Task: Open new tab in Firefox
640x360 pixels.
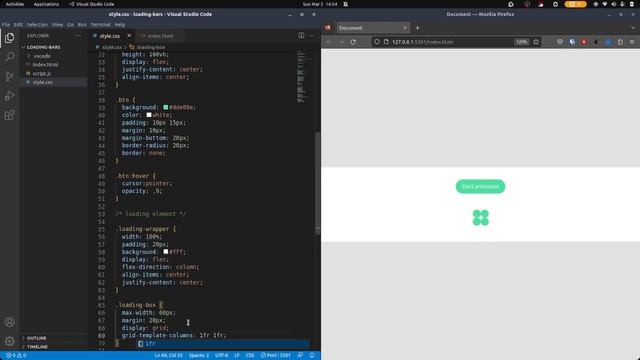Action: point(417,28)
